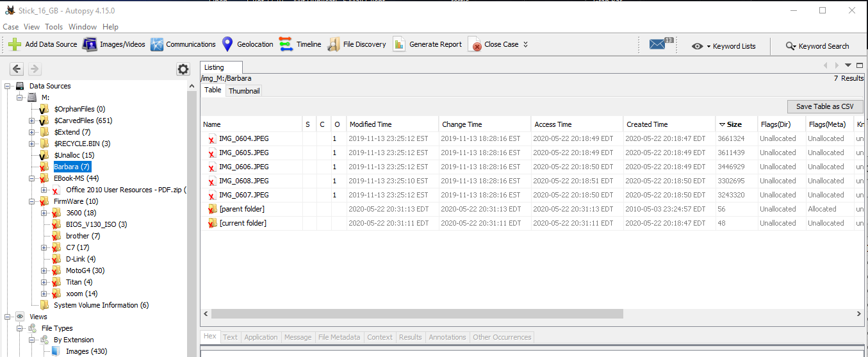The image size is (868, 357).
Task: Select BIOS_V130_ISO (3) folder
Action: 96,224
